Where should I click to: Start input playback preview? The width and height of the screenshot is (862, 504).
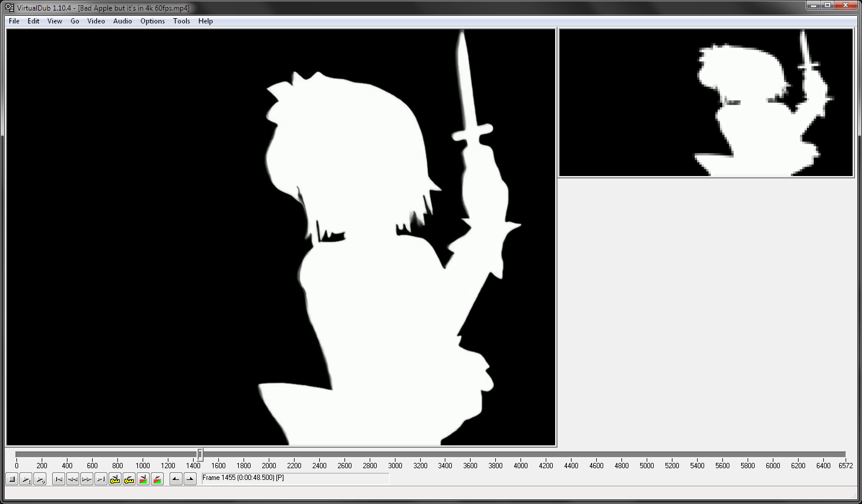point(26,479)
